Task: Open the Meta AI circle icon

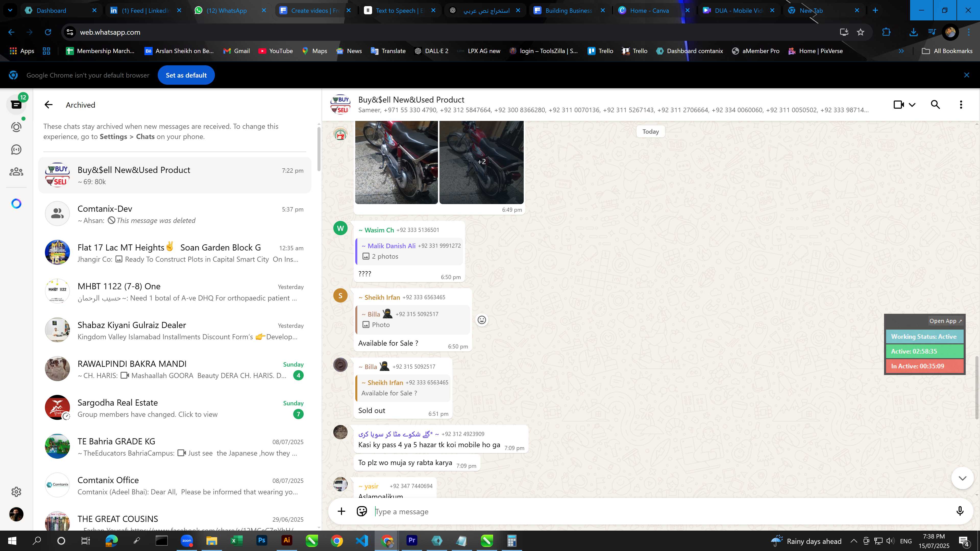Action: [16, 204]
